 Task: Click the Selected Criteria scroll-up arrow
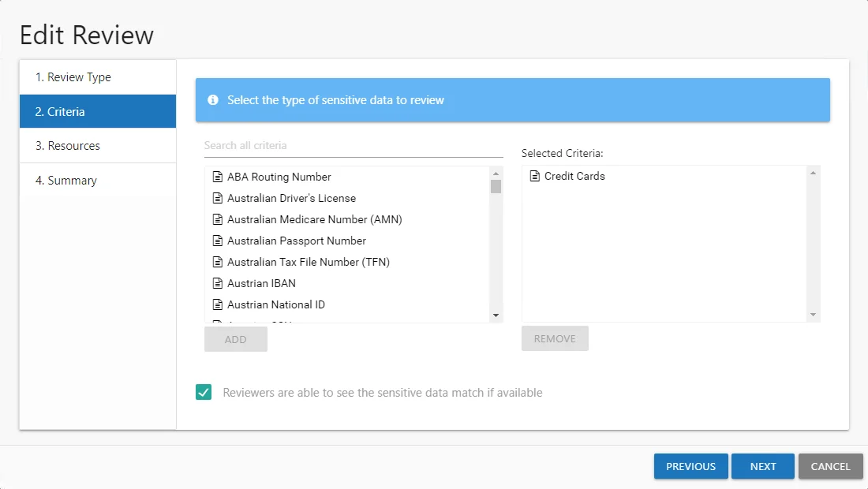pos(814,174)
